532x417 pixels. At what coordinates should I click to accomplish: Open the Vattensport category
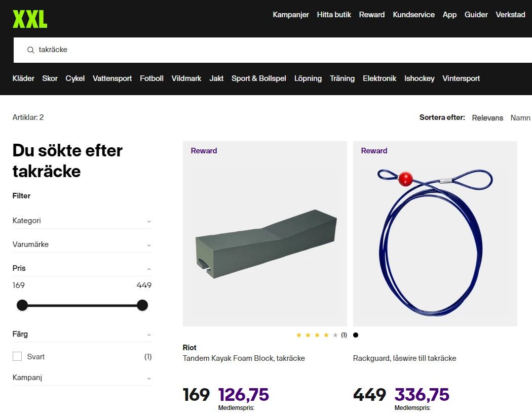112,78
